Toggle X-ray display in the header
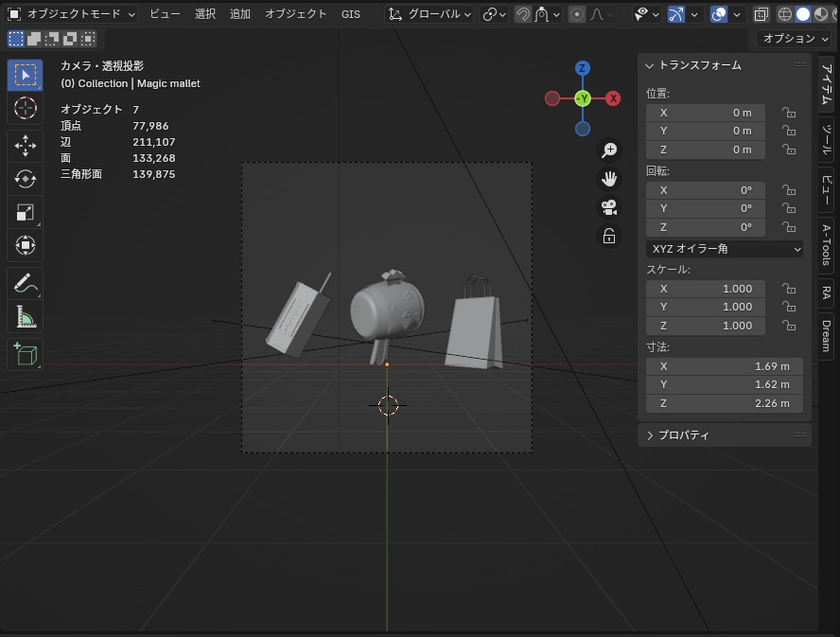The height and width of the screenshot is (637, 840). 762,14
